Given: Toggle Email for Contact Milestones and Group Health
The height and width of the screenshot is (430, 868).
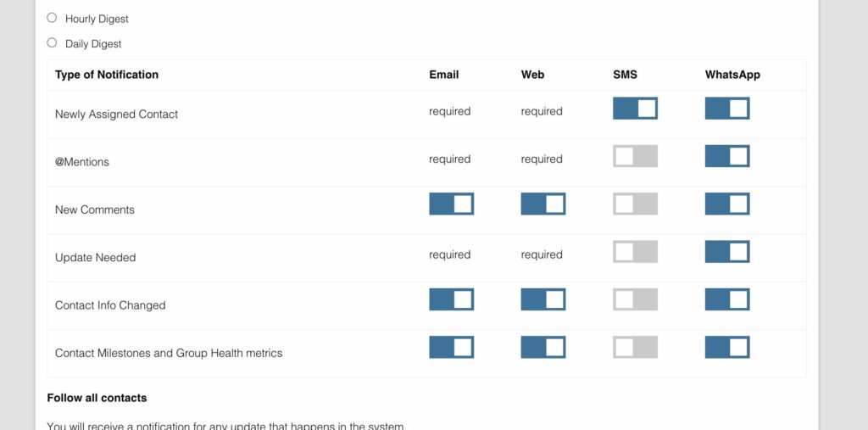Looking at the screenshot, I should tap(451, 347).
